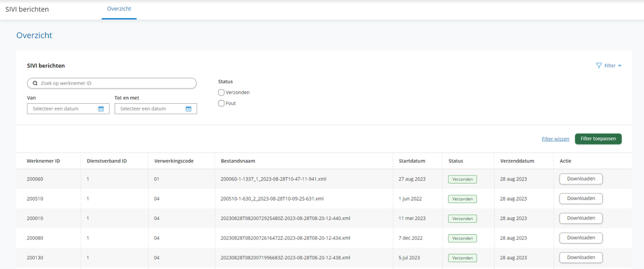Screen dimensions: 644x269
Task: Click the Van date input field
Action: point(63,109)
